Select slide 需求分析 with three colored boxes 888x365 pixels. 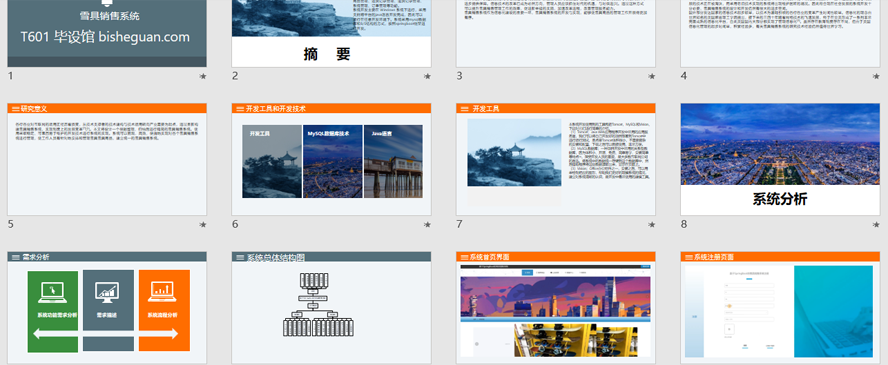(107, 308)
